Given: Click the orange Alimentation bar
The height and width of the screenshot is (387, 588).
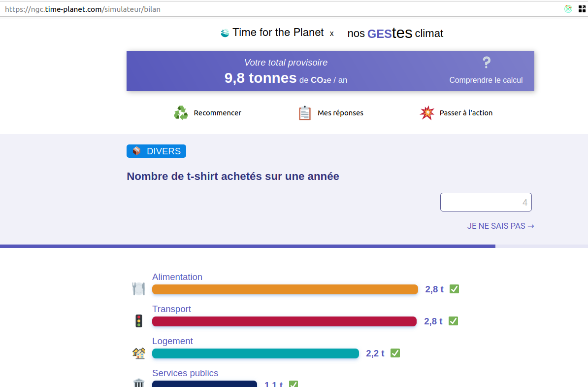Looking at the screenshot, I should (285, 289).
